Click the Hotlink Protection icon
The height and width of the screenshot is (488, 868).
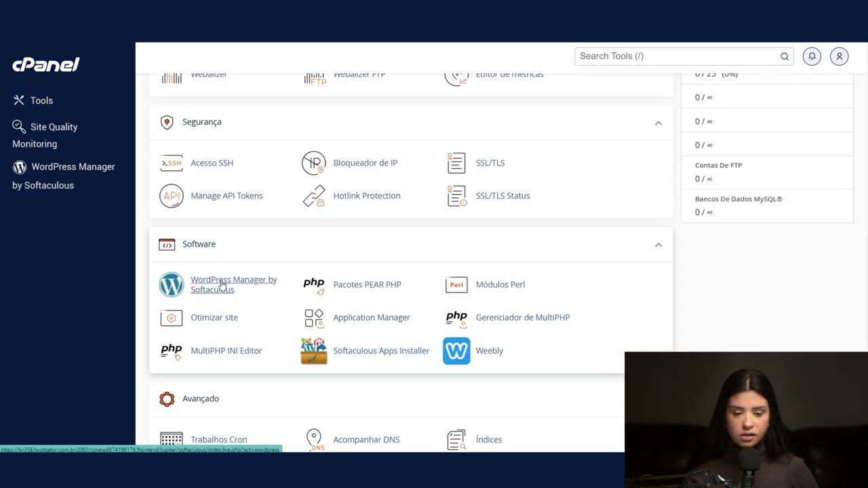pos(314,196)
